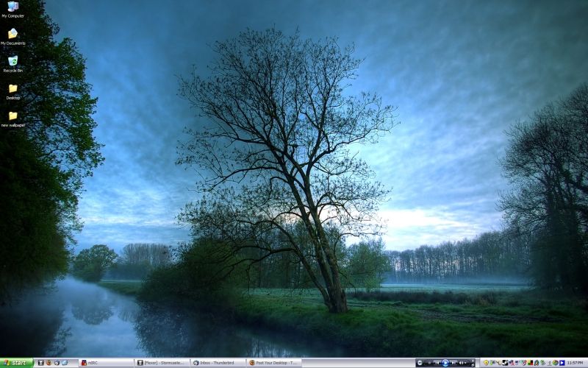This screenshot has width=588, height=368.
Task: Open the My Computer desktop icon
Action: coord(12,10)
